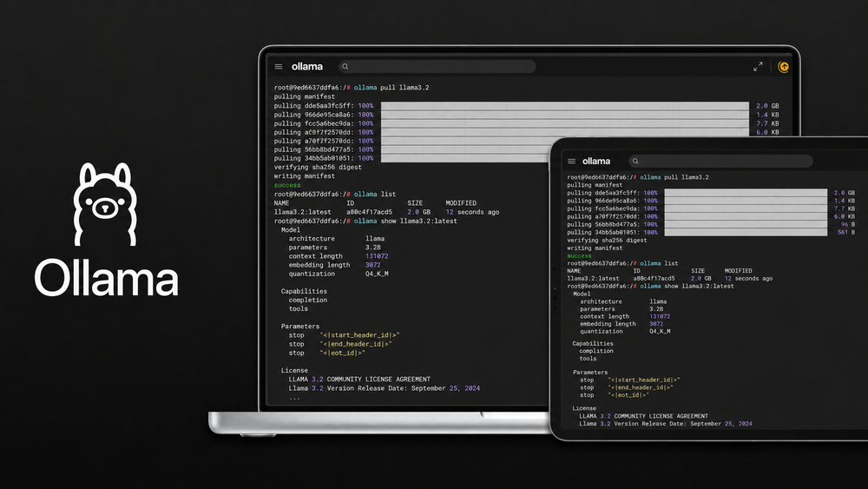Viewport: 868px width, 489px height.
Task: Click 'Version Release Date' line on laptop
Action: click(385, 388)
